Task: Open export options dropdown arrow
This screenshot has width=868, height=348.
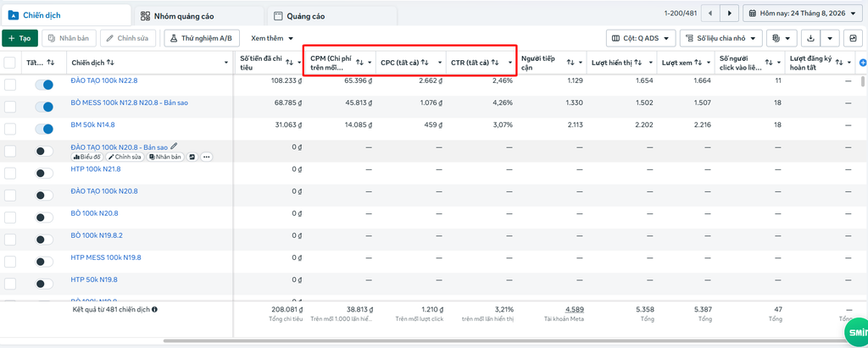Action: pos(830,38)
